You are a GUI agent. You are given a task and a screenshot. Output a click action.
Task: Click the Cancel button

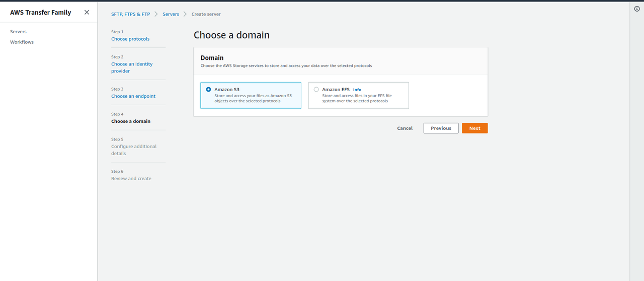pyautogui.click(x=405, y=128)
